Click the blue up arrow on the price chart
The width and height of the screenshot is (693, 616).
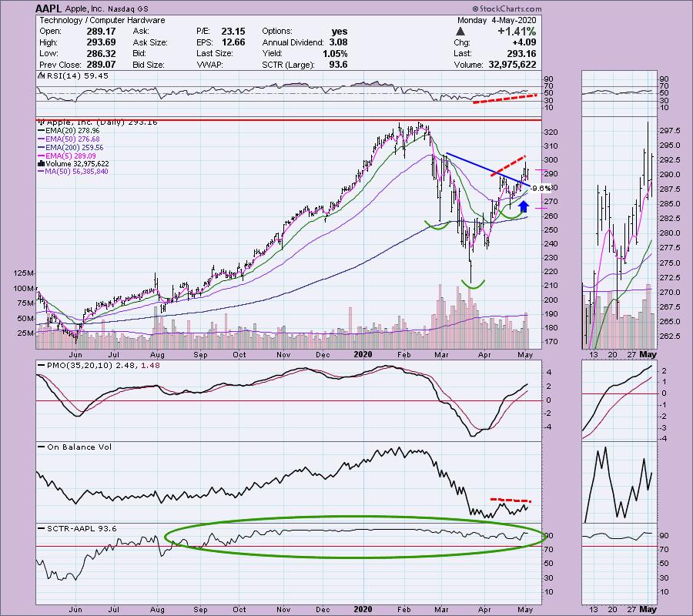[524, 206]
